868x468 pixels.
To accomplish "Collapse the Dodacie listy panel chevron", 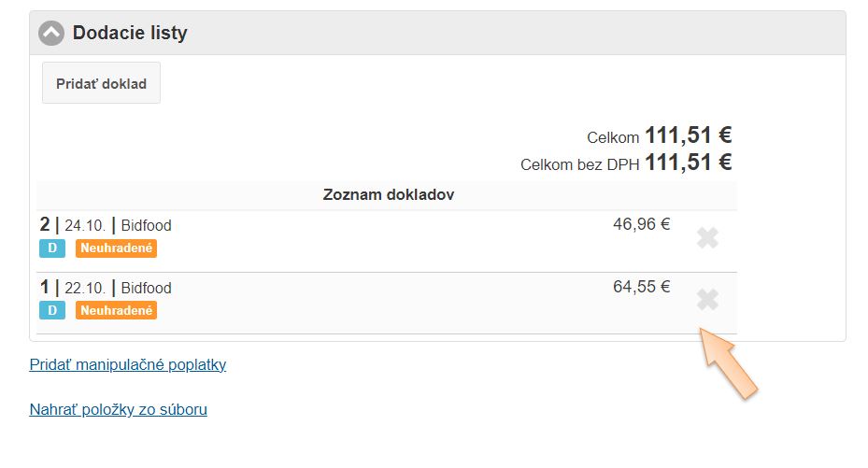I will pyautogui.click(x=51, y=34).
